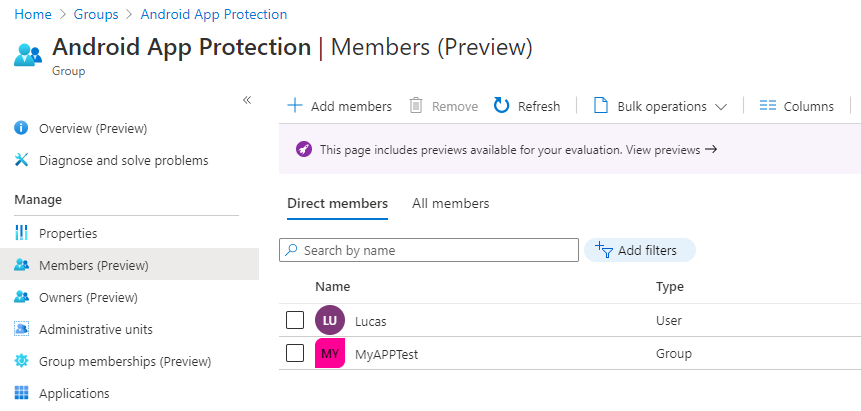The height and width of the screenshot is (411, 861).
Task: Click the Remove trash can icon
Action: 416,105
